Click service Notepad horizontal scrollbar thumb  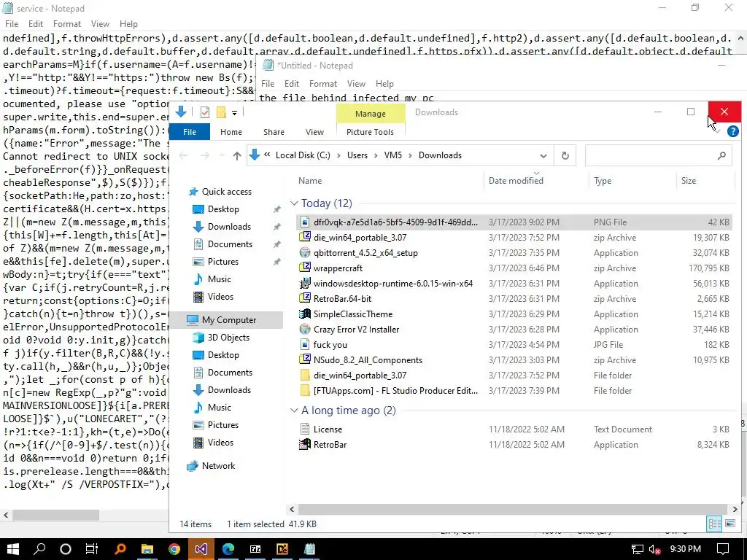[x=55, y=515]
